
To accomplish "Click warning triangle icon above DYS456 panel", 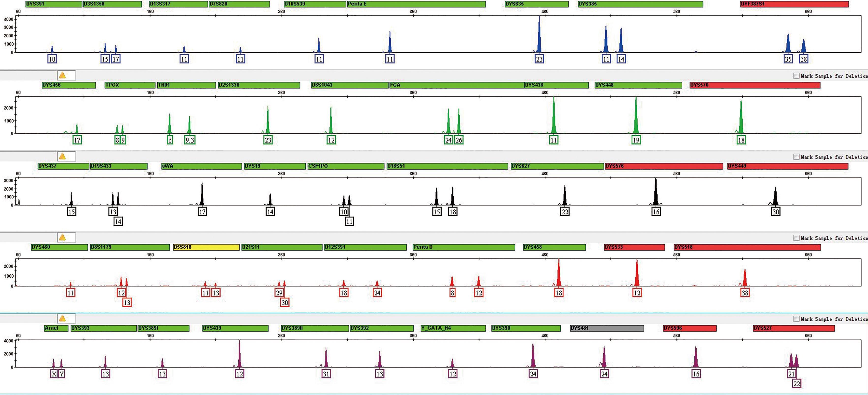I will click(62, 75).
